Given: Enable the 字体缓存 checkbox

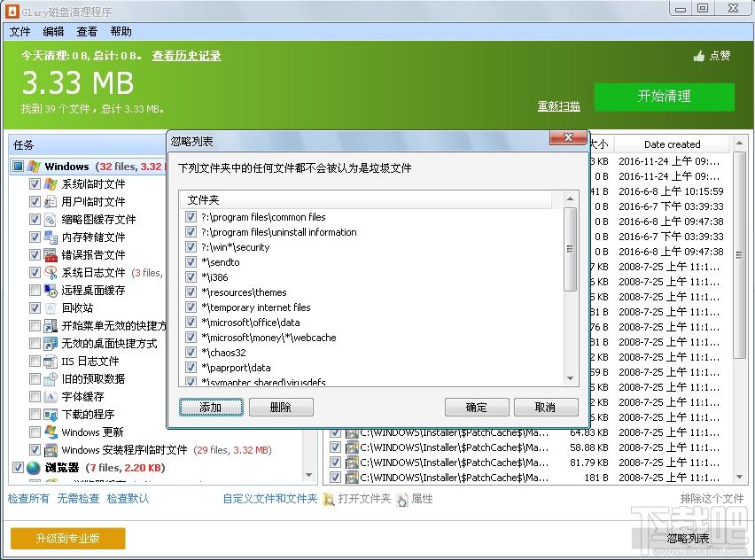Looking at the screenshot, I should tap(35, 396).
